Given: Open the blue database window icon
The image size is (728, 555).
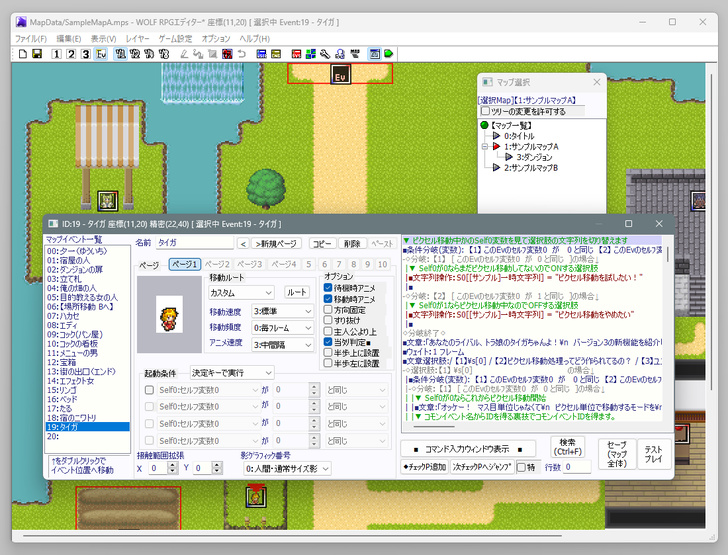Looking at the screenshot, I should point(261,54).
